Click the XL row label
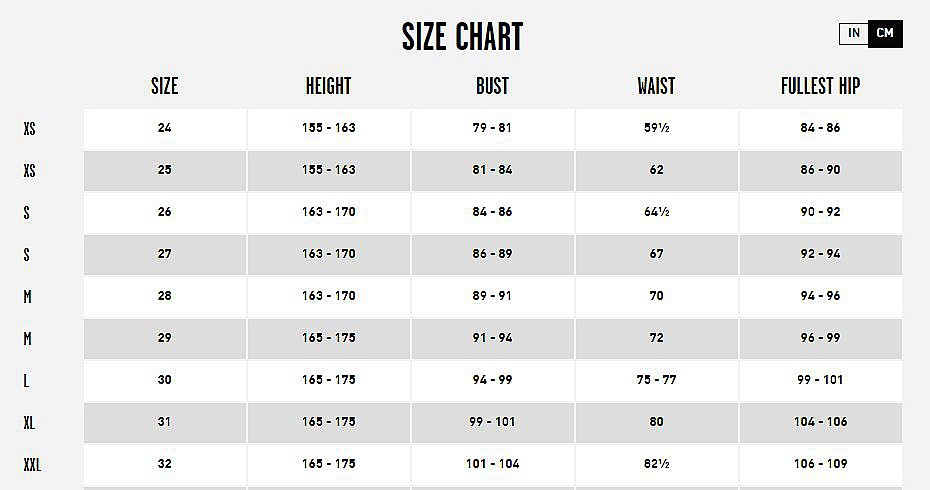930x490 pixels. pos(30,423)
